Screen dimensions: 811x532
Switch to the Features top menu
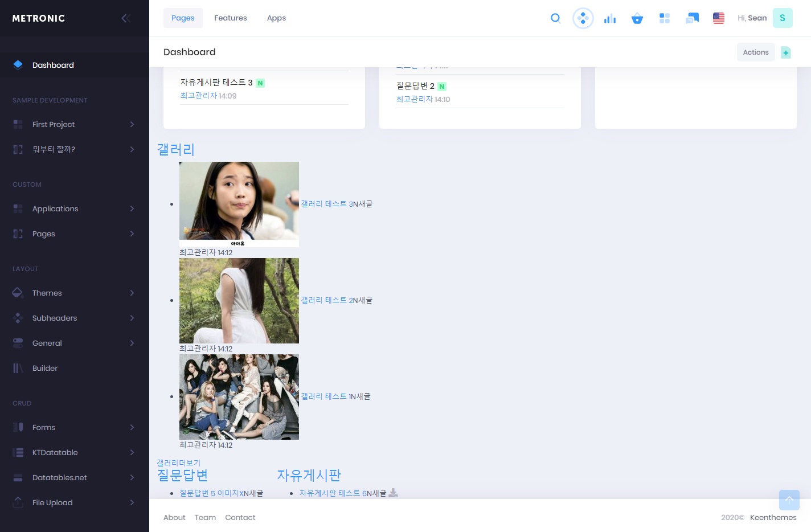tap(231, 18)
